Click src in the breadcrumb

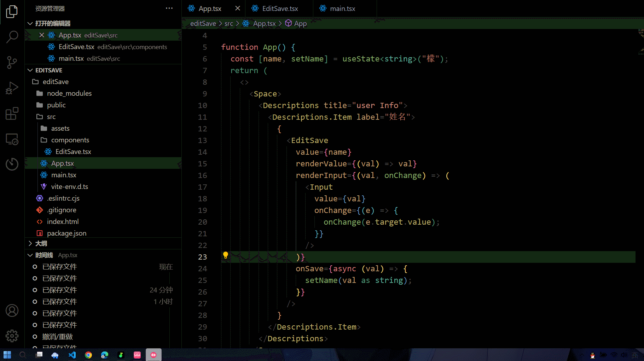(x=229, y=23)
